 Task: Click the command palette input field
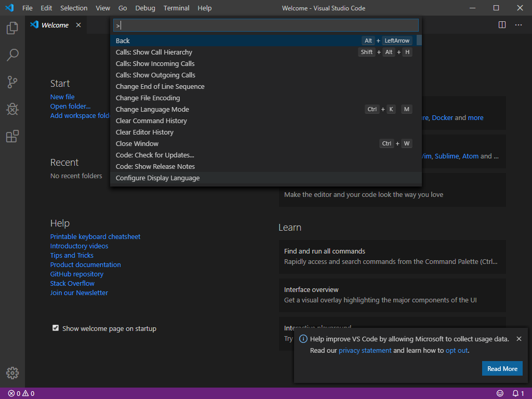click(265, 25)
